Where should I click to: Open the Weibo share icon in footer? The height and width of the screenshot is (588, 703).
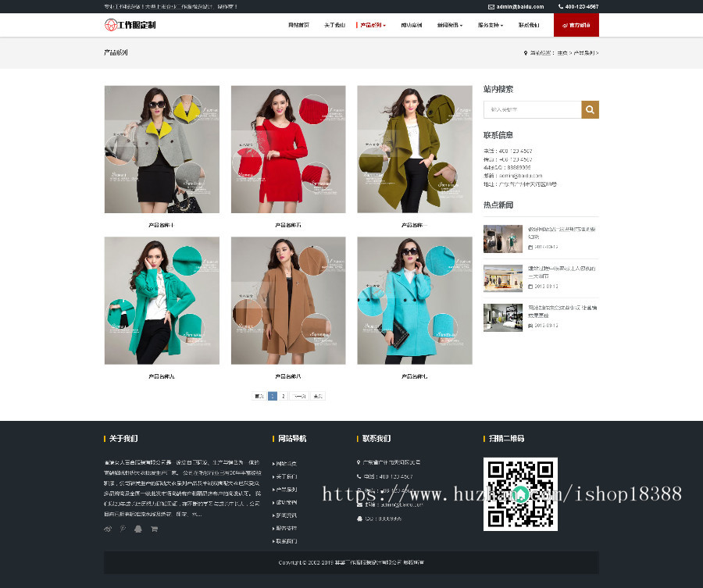point(108,529)
